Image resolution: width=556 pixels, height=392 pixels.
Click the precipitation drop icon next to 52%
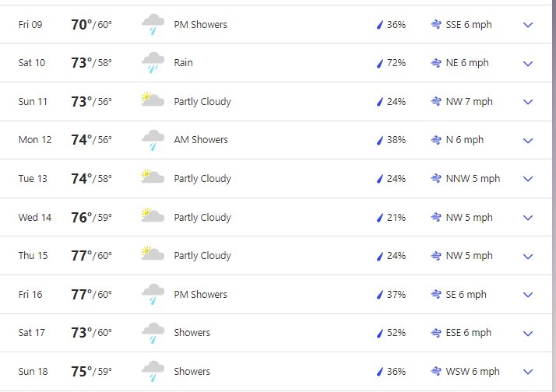(380, 333)
